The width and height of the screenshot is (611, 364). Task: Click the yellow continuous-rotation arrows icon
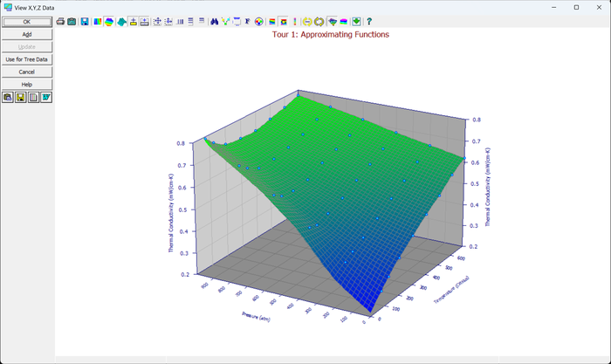pos(319,22)
